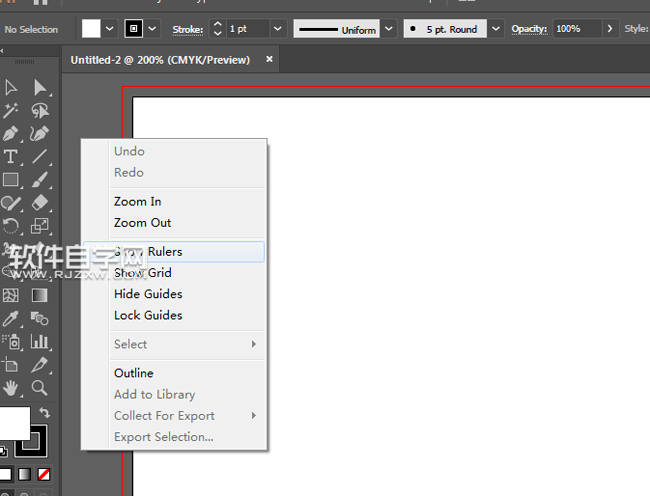Select the Magic Wand tool

coord(11,111)
